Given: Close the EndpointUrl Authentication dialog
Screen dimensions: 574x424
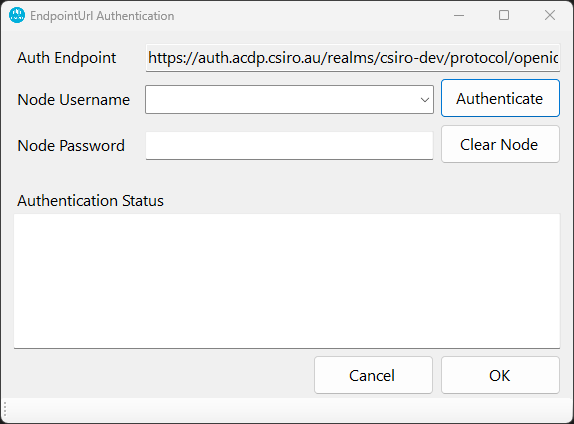Looking at the screenshot, I should pos(549,15).
